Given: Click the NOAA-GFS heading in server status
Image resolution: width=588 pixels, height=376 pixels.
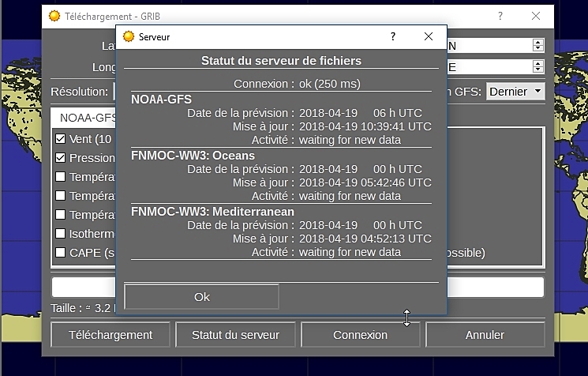Looking at the screenshot, I should 161,99.
